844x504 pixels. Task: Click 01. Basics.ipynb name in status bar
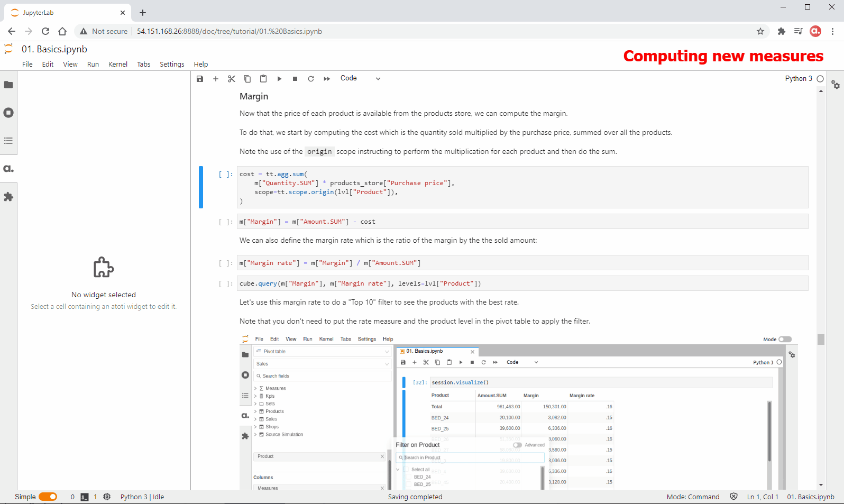pyautogui.click(x=811, y=497)
